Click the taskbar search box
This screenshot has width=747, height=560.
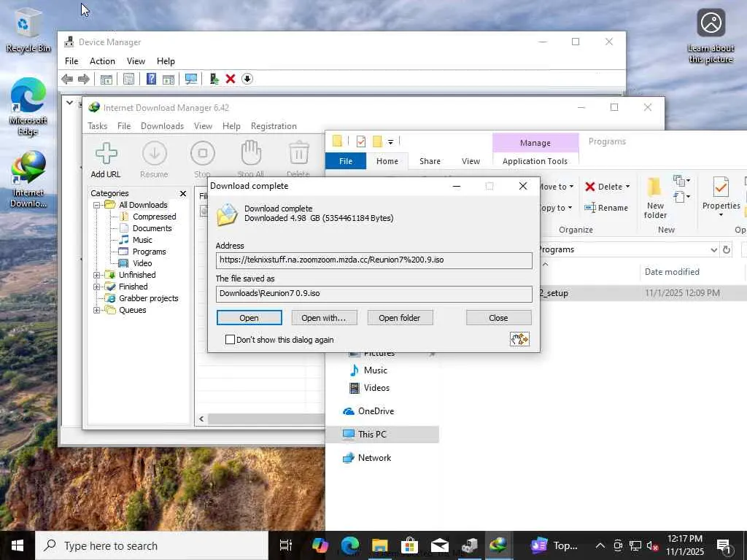click(x=152, y=545)
